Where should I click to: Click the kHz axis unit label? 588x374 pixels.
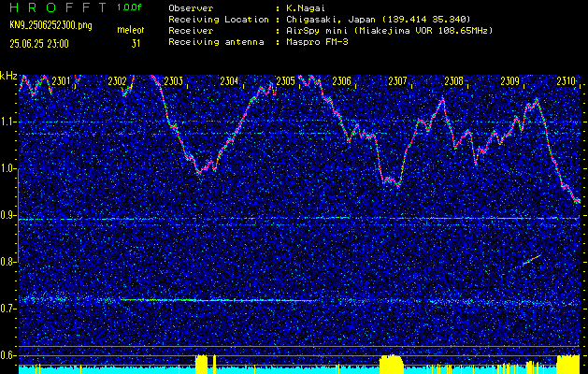click(8, 77)
